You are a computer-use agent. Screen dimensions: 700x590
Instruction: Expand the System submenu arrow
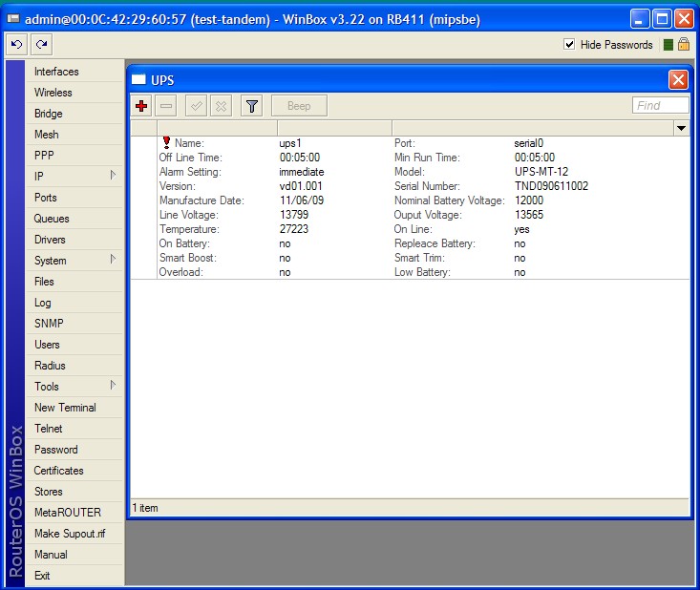113,260
